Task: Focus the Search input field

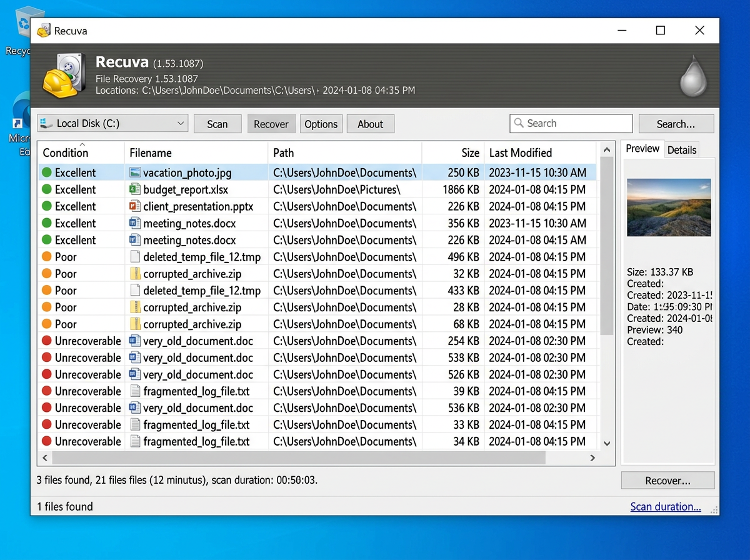Action: (571, 123)
